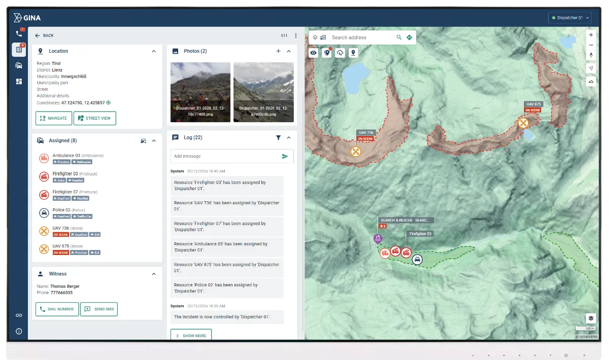
Task: Collapse the Witness panel
Action: [154, 274]
